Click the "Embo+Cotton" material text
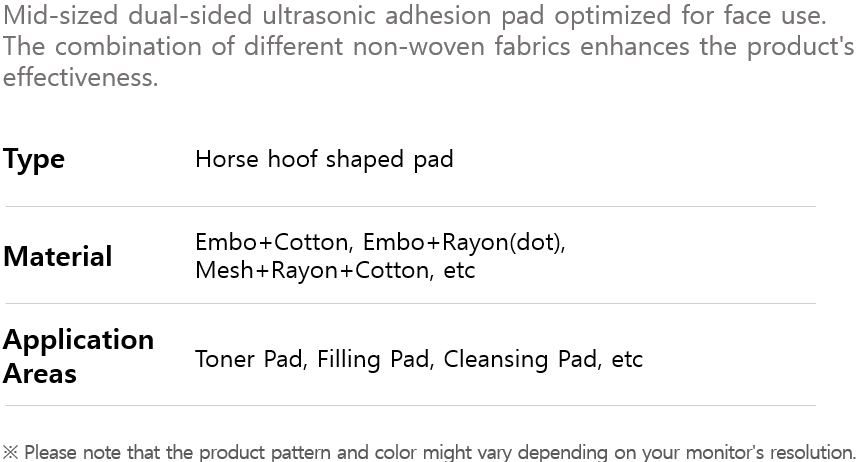The width and height of the screenshot is (859, 462). (270, 243)
